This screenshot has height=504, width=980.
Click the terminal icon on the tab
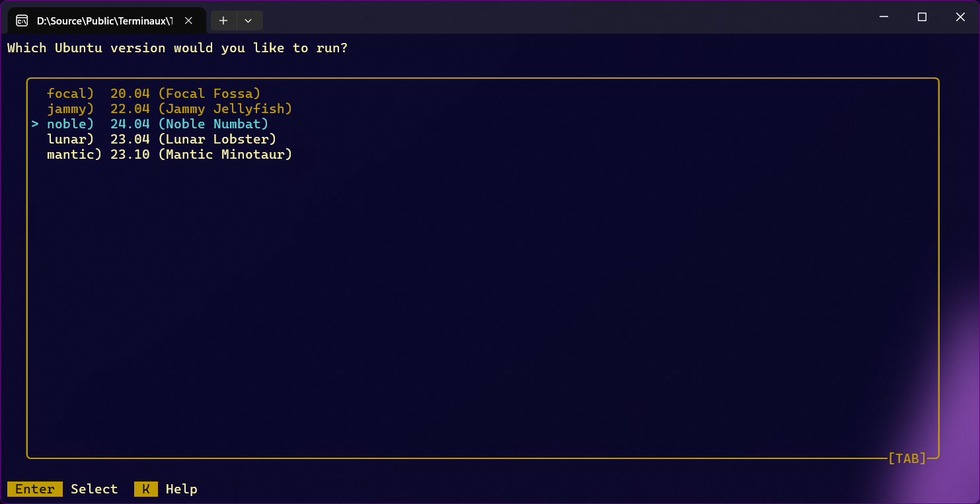tap(22, 21)
